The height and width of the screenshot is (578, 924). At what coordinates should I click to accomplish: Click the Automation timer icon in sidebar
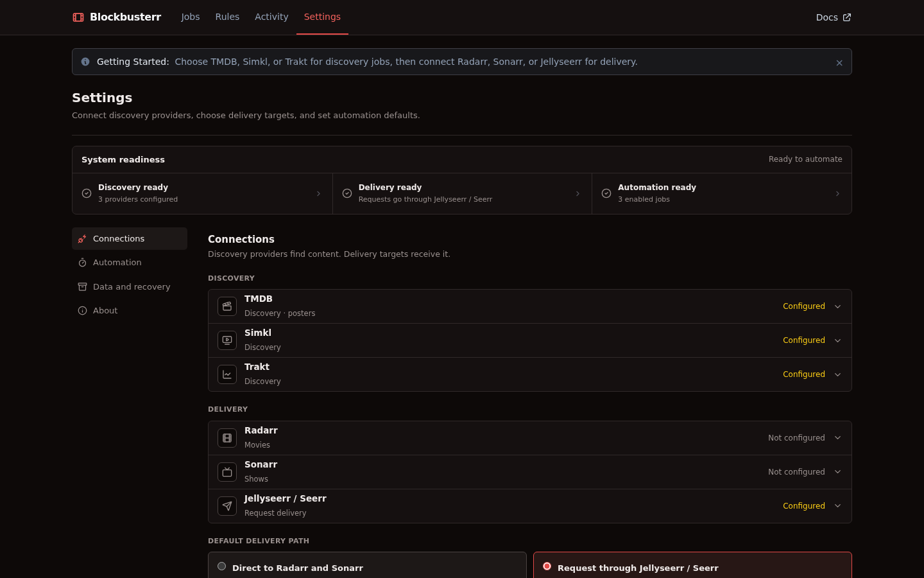[82, 263]
